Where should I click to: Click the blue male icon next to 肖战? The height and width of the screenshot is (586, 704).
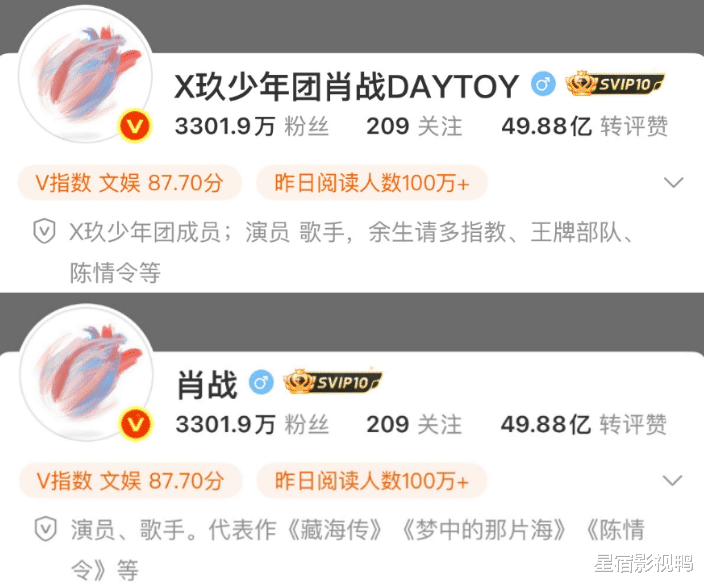[261, 383]
